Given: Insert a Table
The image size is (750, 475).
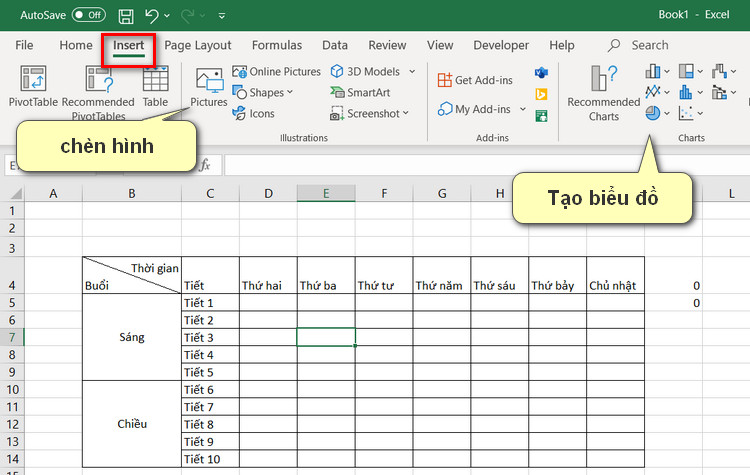Looking at the screenshot, I should pyautogui.click(x=155, y=86).
